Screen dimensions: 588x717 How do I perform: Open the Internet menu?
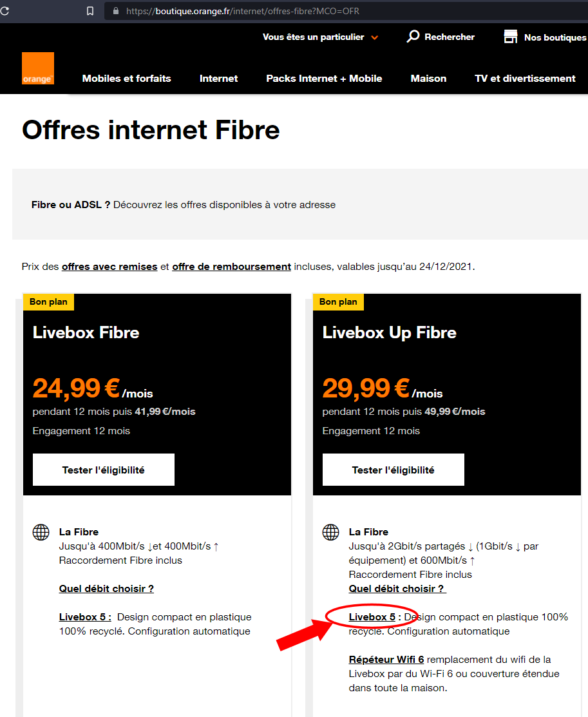(219, 79)
